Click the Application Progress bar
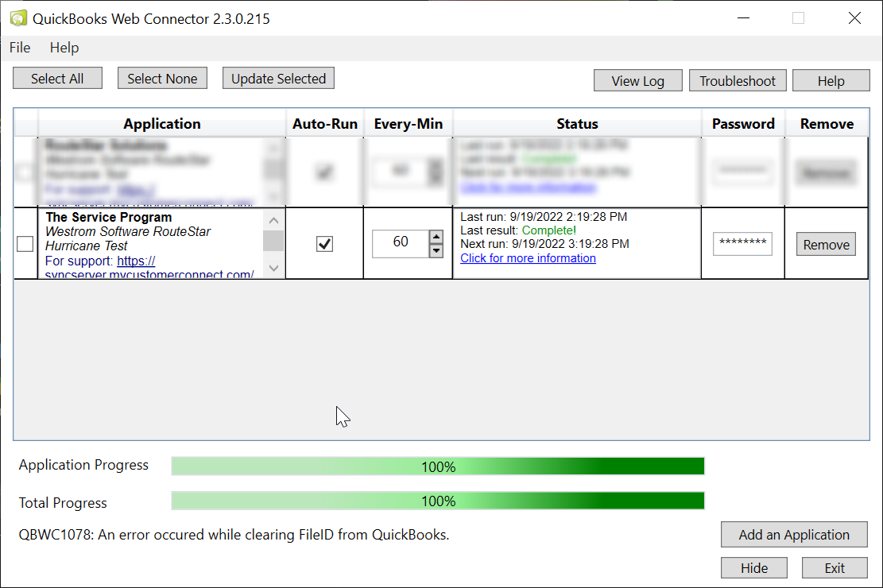Image resolution: width=883 pixels, height=588 pixels. click(438, 466)
